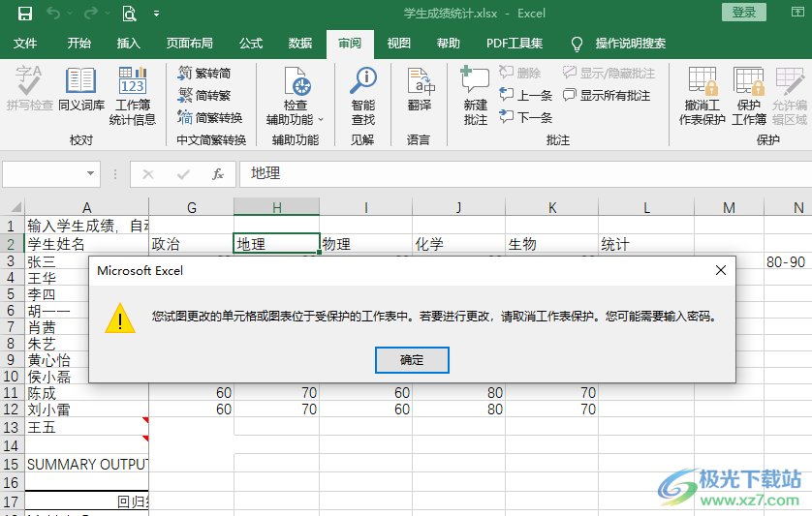Click the Sign in (登录) button
Screen dimensions: 812x516
click(x=743, y=13)
